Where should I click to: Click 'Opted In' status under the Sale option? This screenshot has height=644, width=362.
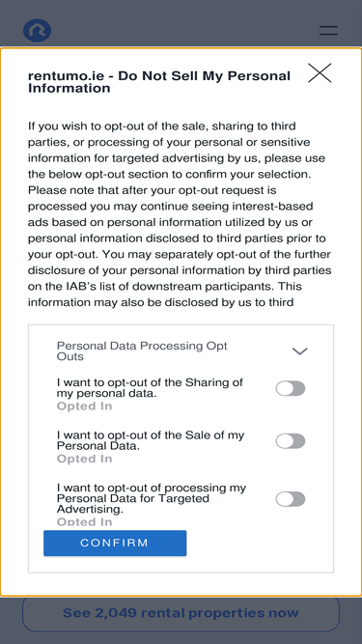(x=85, y=459)
